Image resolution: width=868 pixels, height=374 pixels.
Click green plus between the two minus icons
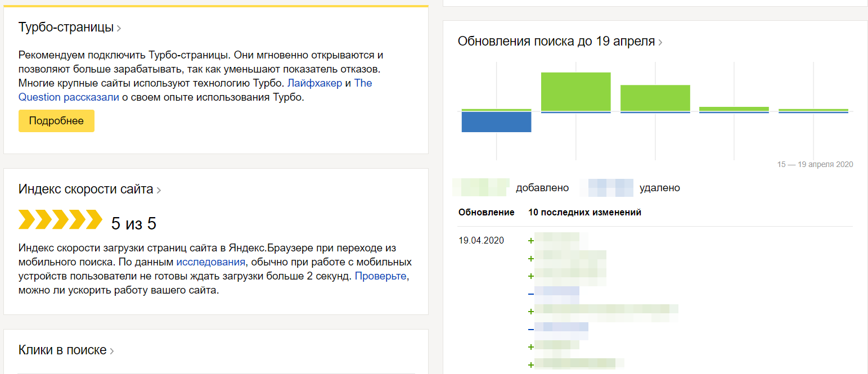[530, 312]
